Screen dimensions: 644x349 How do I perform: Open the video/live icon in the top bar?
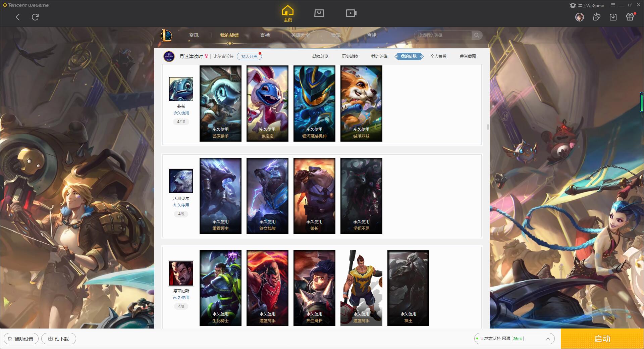[351, 13]
